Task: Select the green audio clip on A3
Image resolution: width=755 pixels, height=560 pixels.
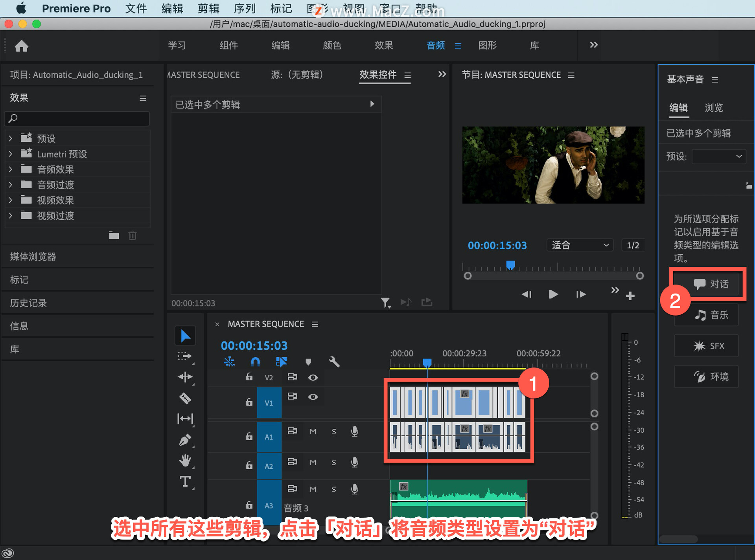Action: 459,498
